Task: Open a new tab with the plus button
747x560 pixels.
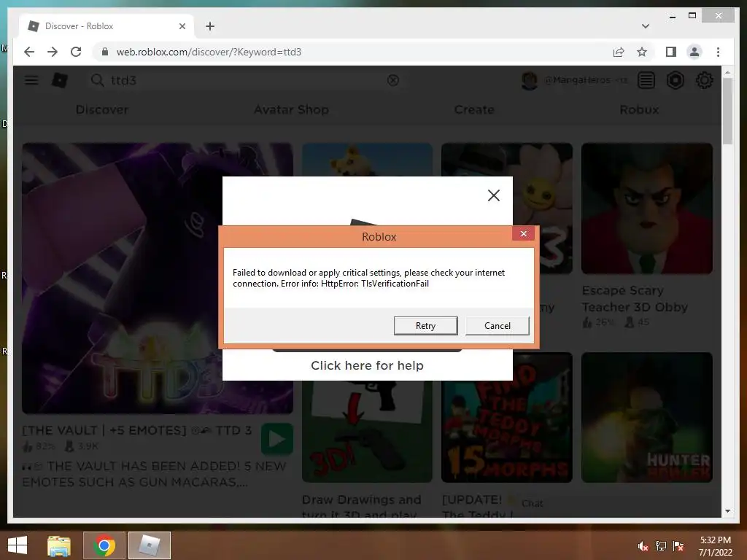Action: click(210, 26)
